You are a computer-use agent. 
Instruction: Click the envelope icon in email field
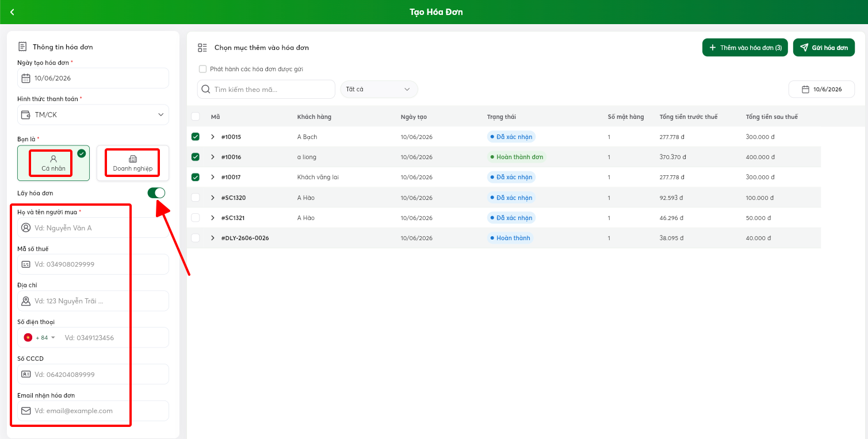(x=26, y=411)
